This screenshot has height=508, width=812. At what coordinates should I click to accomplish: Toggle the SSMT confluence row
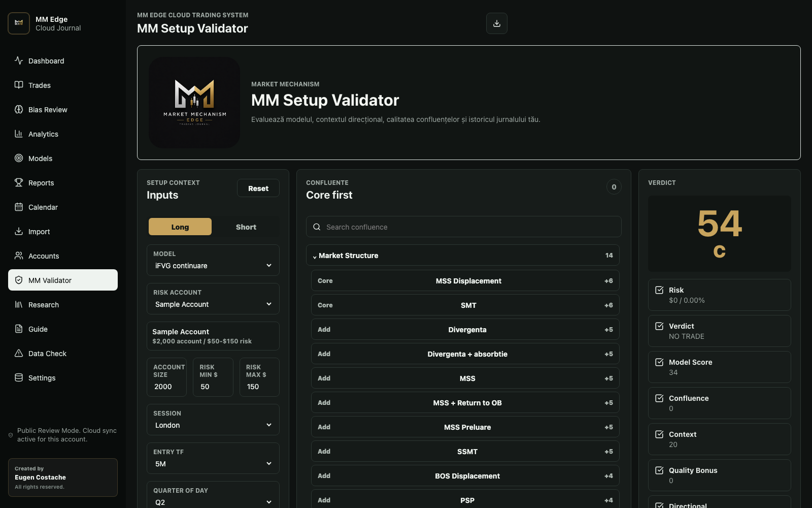point(465,451)
